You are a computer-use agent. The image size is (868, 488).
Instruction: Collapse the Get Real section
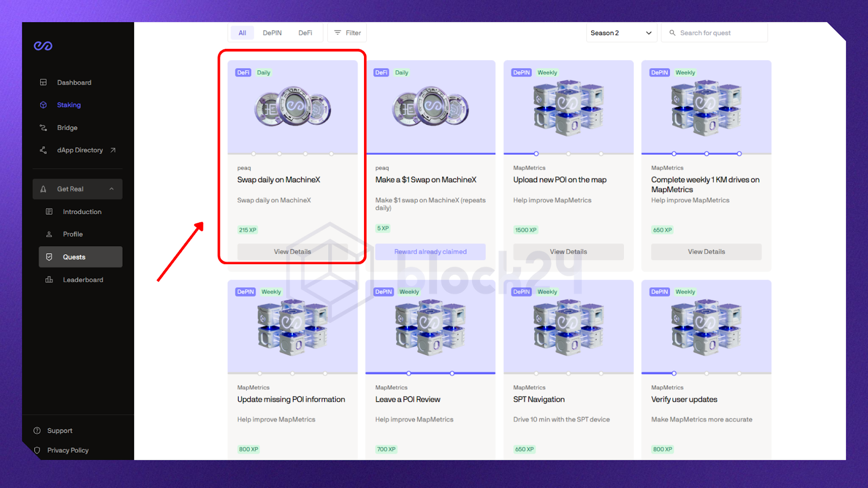[111, 189]
